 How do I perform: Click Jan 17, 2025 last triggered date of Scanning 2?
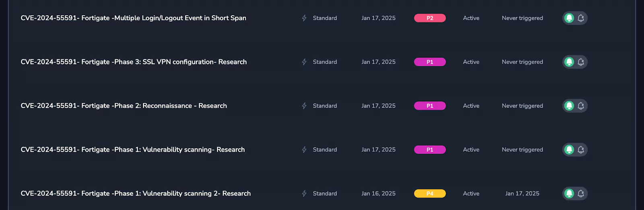coord(522,194)
